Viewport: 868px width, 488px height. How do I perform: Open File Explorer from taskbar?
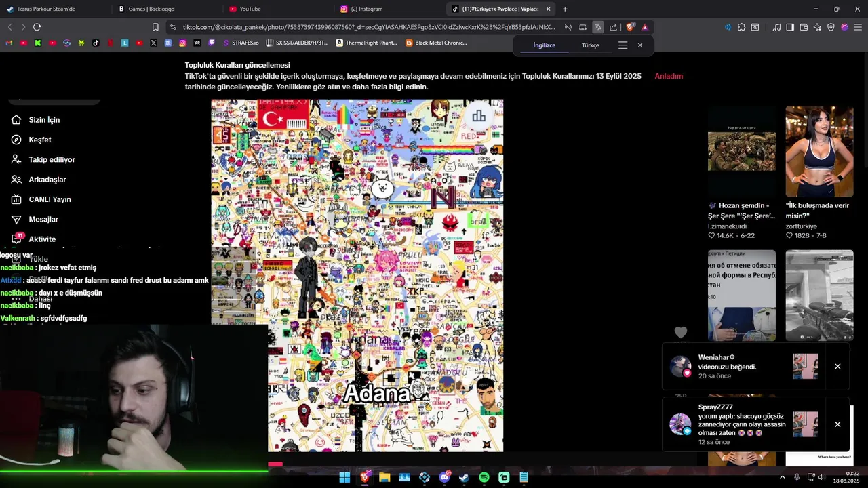click(384, 477)
